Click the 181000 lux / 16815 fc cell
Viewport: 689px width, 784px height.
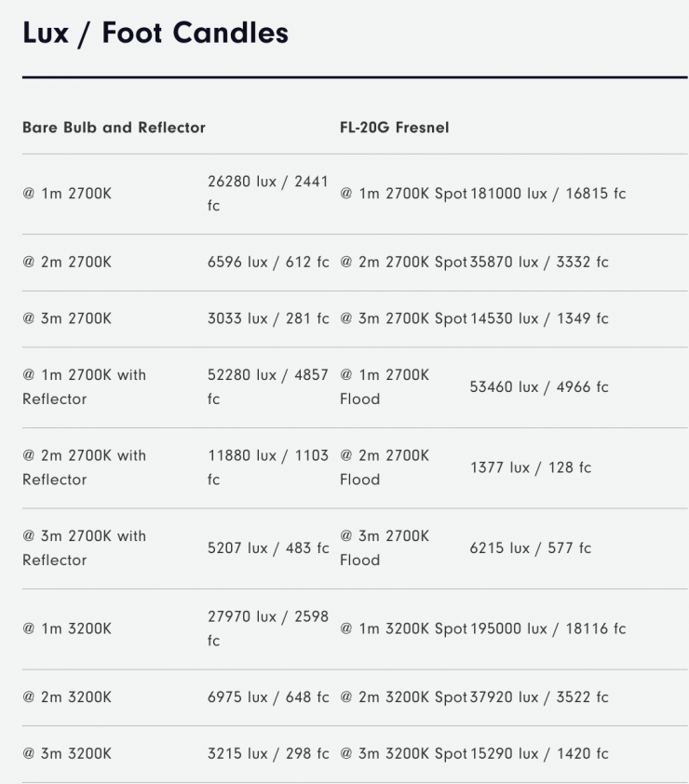coord(547,194)
